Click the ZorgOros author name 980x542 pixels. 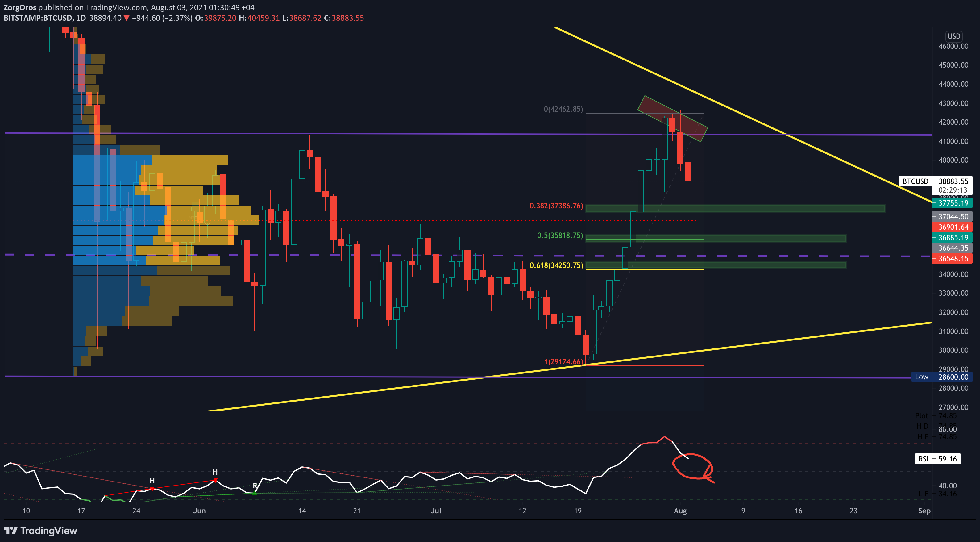coord(20,7)
